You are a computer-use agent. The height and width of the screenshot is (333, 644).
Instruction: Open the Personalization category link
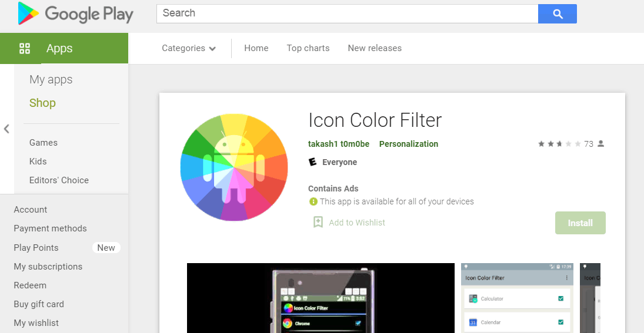[409, 144]
